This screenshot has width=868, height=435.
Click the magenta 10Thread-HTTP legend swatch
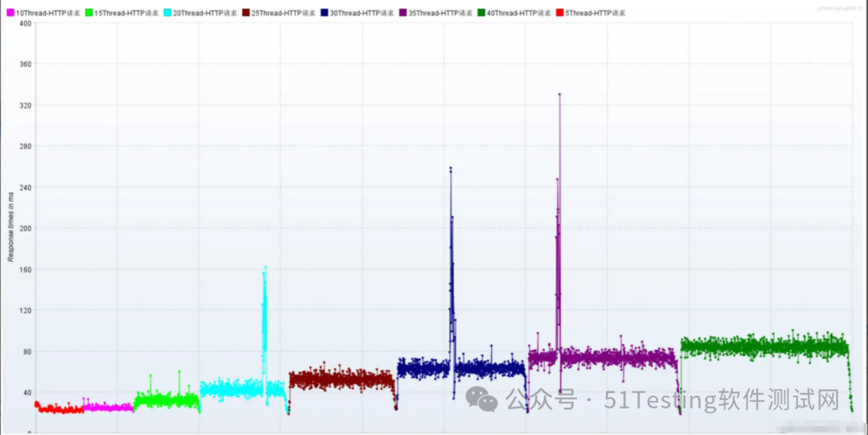click(x=10, y=13)
